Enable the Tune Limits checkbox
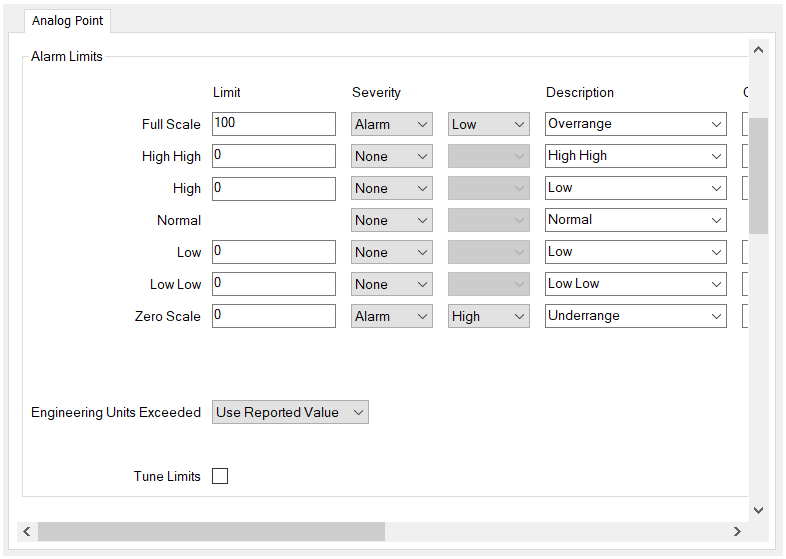The image size is (786, 559). click(220, 476)
